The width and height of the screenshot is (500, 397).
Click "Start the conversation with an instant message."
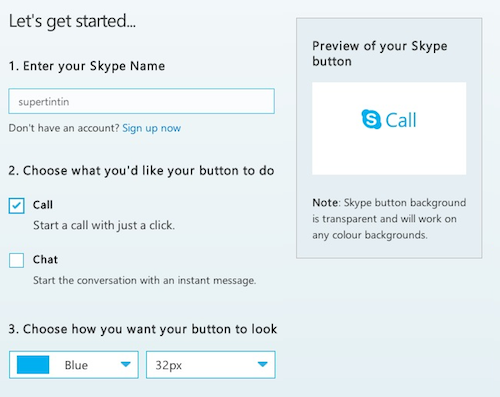[x=144, y=280]
